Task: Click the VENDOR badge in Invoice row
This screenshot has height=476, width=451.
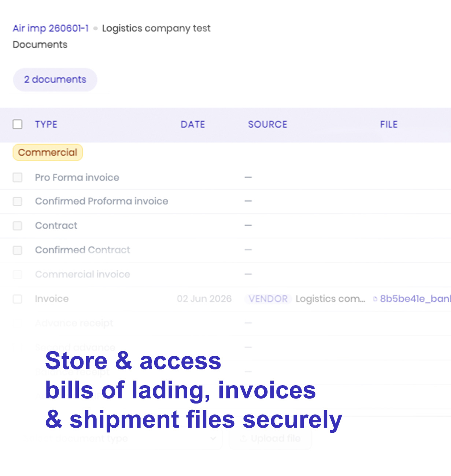Action: coord(268,299)
